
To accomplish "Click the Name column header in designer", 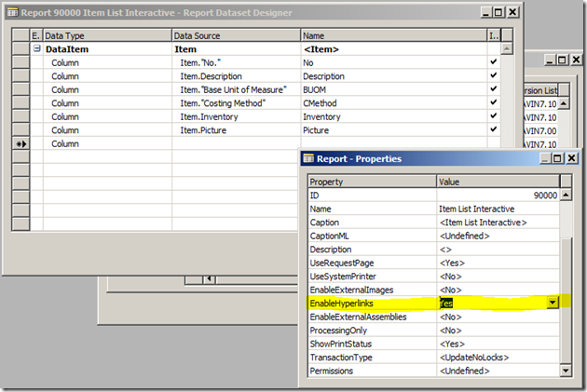I will click(394, 35).
